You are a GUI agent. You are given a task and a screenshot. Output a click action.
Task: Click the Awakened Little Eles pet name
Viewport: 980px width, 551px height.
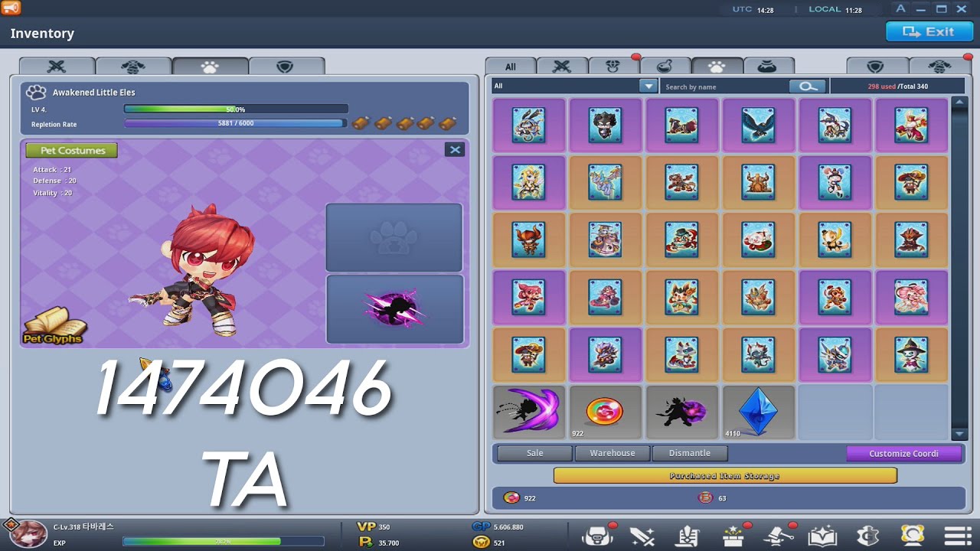pyautogui.click(x=94, y=93)
